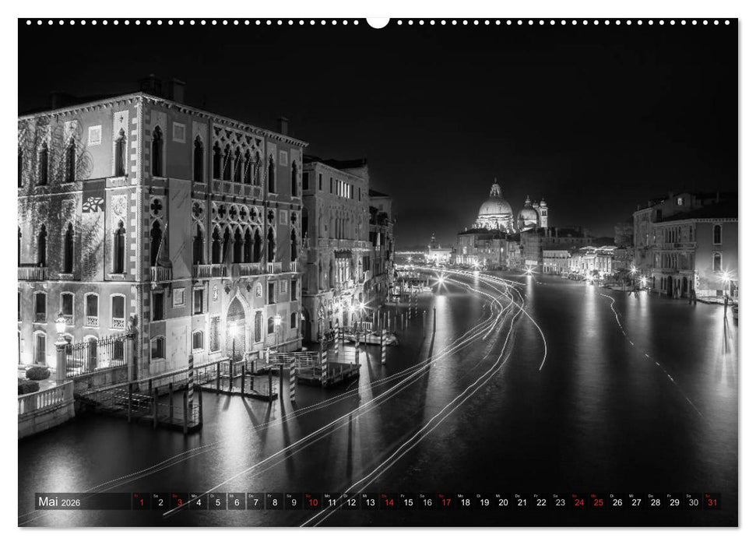The height and width of the screenshot is (545, 756).
Task: Toggle the Monday date 4 cell
Action: tap(199, 502)
